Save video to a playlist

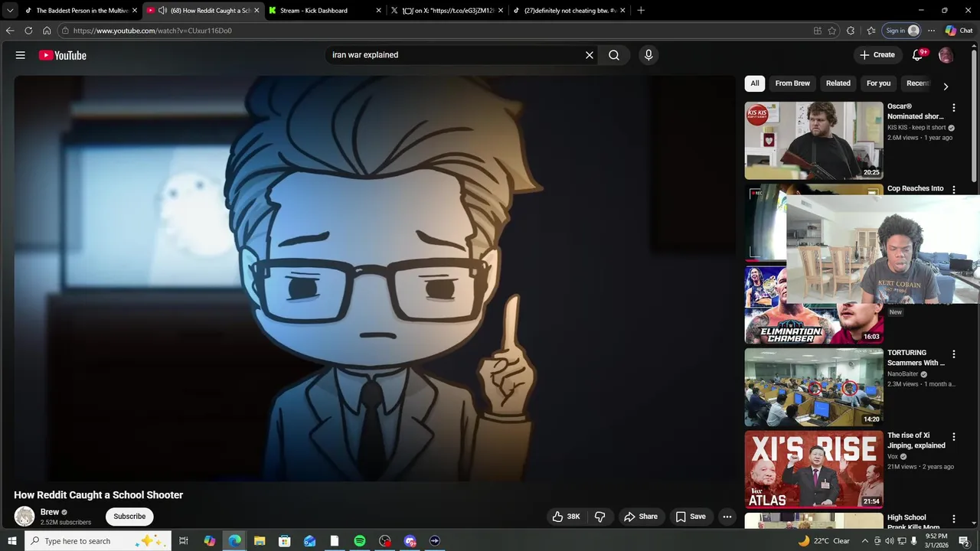690,517
